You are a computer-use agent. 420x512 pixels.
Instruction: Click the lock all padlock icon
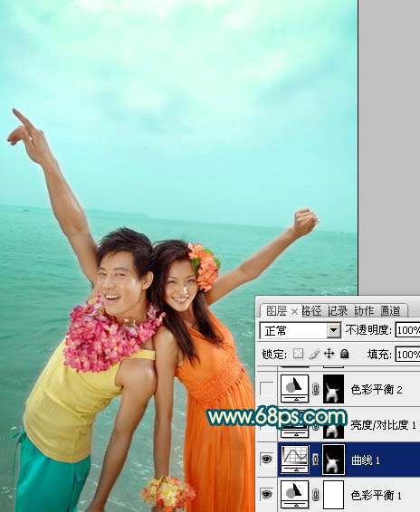click(x=345, y=354)
